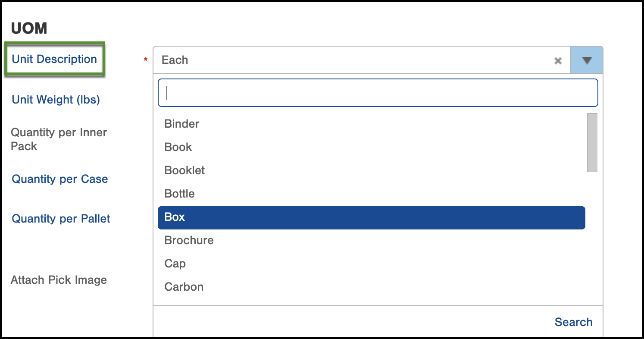Click the Quantity per Case label

click(x=60, y=179)
